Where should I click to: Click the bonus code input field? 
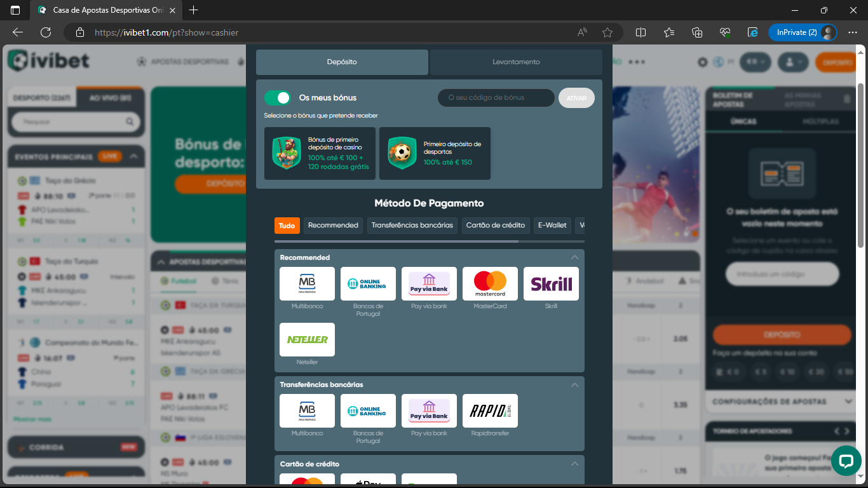[x=496, y=98]
